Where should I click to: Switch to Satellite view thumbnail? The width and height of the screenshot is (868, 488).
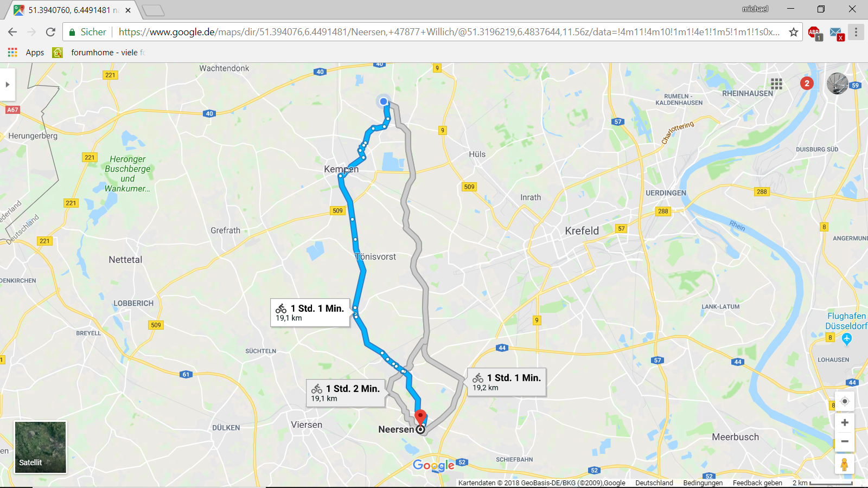coord(40,447)
